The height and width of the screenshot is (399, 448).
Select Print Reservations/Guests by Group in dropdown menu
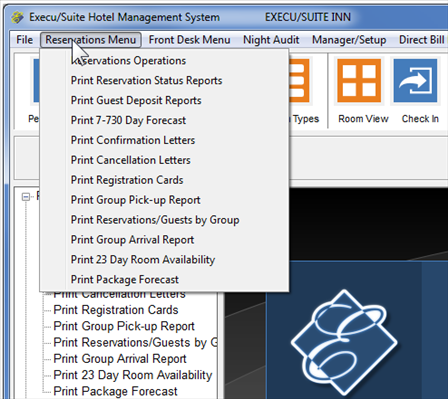(164, 220)
